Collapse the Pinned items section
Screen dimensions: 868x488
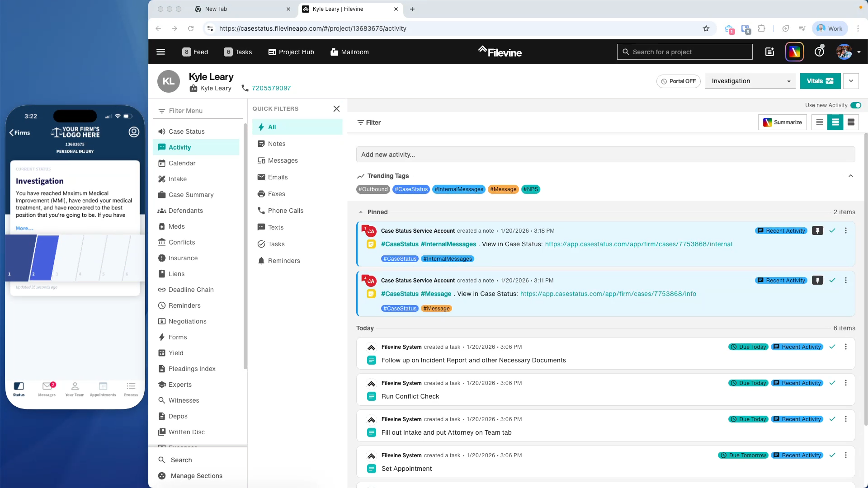(x=361, y=212)
